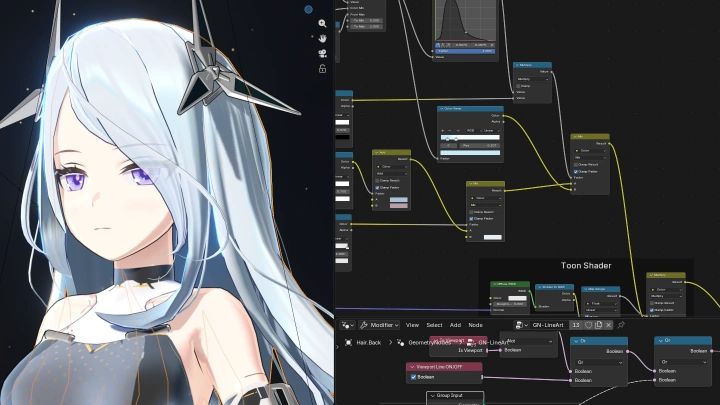Screen dimensions: 720x405
Task: Collapse the first Or node
Action: tap(576, 341)
